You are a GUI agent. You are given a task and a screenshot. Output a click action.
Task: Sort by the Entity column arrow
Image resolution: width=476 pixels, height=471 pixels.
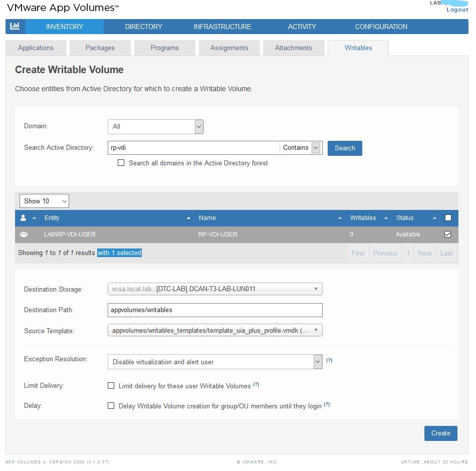(188, 218)
